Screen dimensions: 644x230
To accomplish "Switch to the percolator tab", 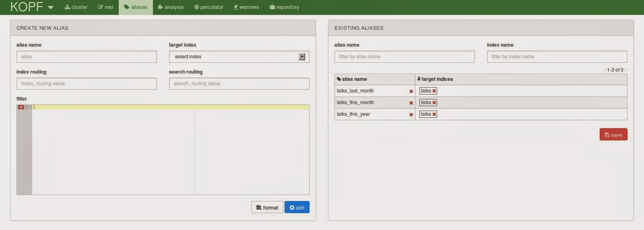I will pyautogui.click(x=209, y=7).
